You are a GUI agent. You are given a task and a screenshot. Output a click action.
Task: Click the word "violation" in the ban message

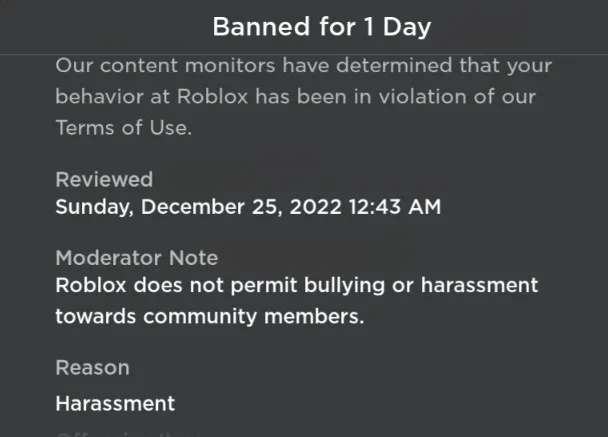pyautogui.click(x=424, y=97)
